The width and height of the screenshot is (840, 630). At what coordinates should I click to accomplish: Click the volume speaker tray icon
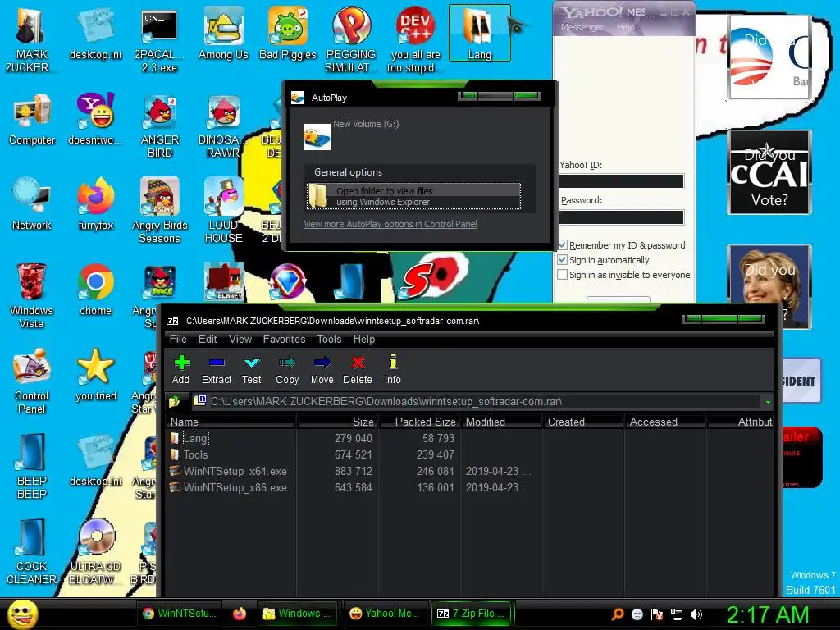(696, 614)
